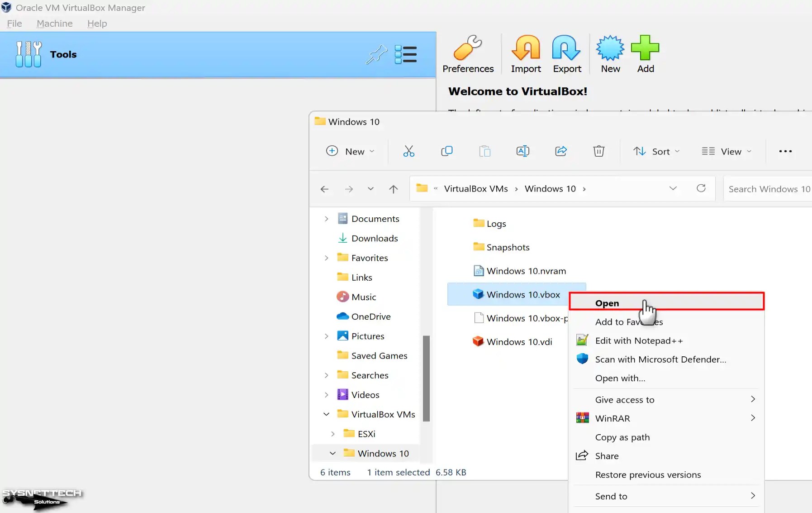Open the Sort dropdown

pos(655,151)
